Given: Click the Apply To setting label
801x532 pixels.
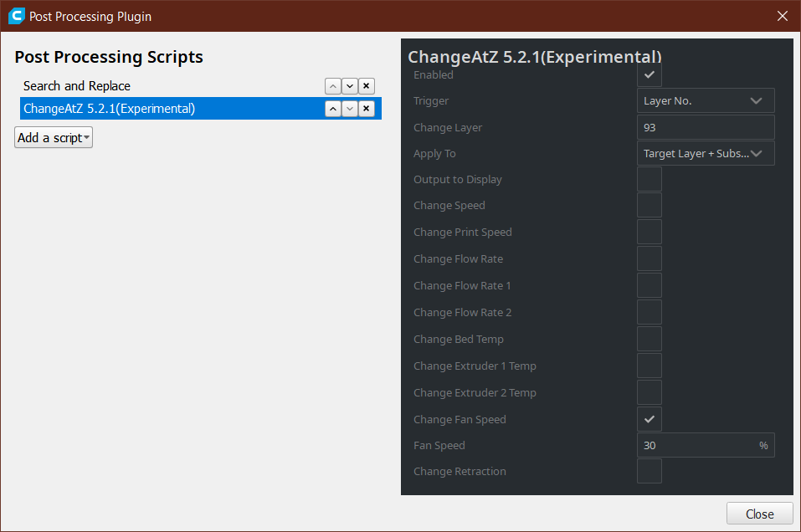Looking at the screenshot, I should click(434, 154).
